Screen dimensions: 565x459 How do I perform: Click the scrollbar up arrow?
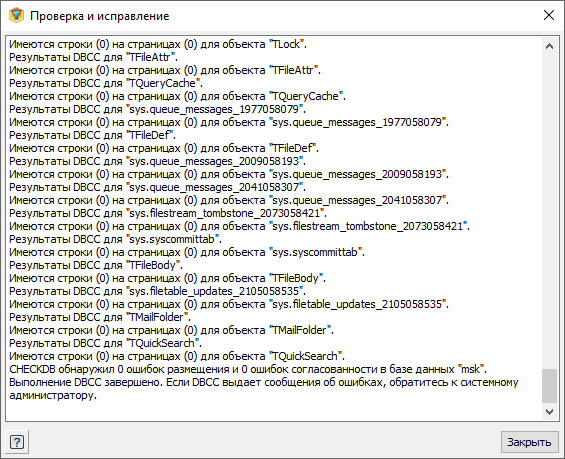coord(549,46)
